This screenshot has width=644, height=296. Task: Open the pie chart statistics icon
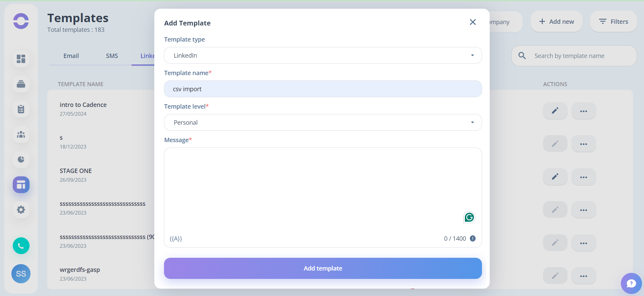click(x=21, y=160)
